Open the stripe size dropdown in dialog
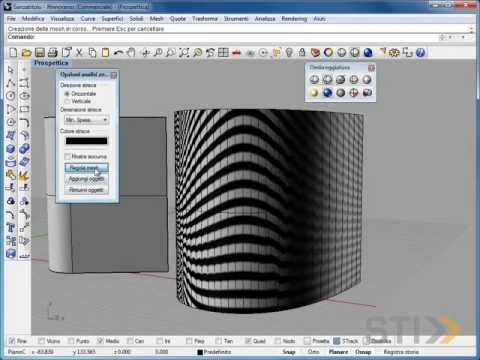Image resolution: width=480 pixels, height=360 pixels. 86,120
